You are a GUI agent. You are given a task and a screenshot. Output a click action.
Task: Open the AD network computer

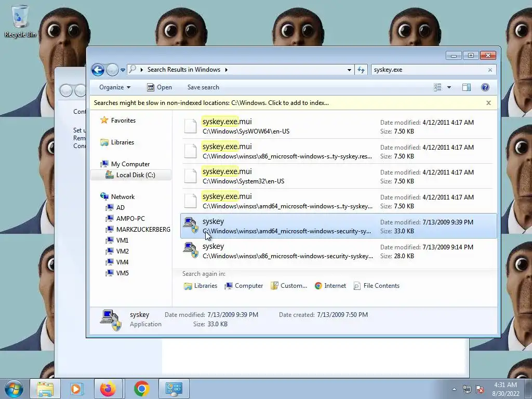[115, 208]
